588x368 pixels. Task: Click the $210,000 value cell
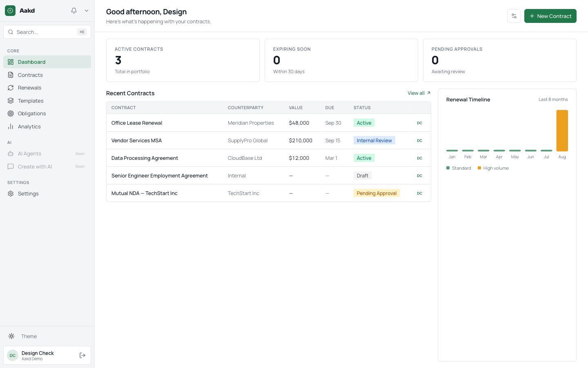point(301,141)
